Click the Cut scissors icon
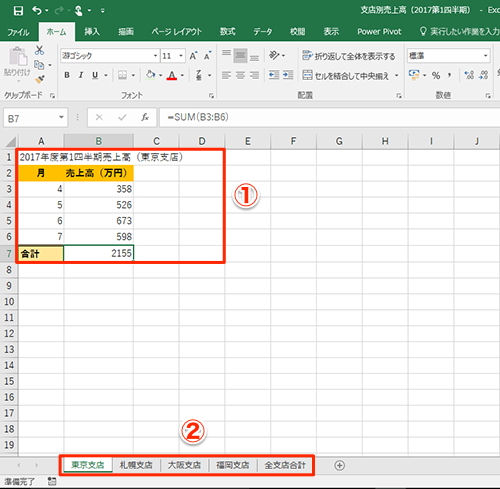 [x=39, y=50]
